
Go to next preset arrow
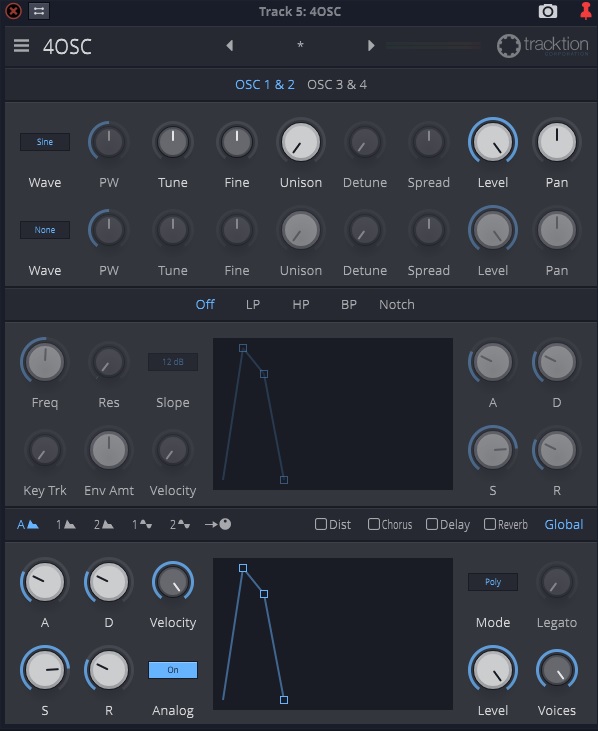pos(371,46)
